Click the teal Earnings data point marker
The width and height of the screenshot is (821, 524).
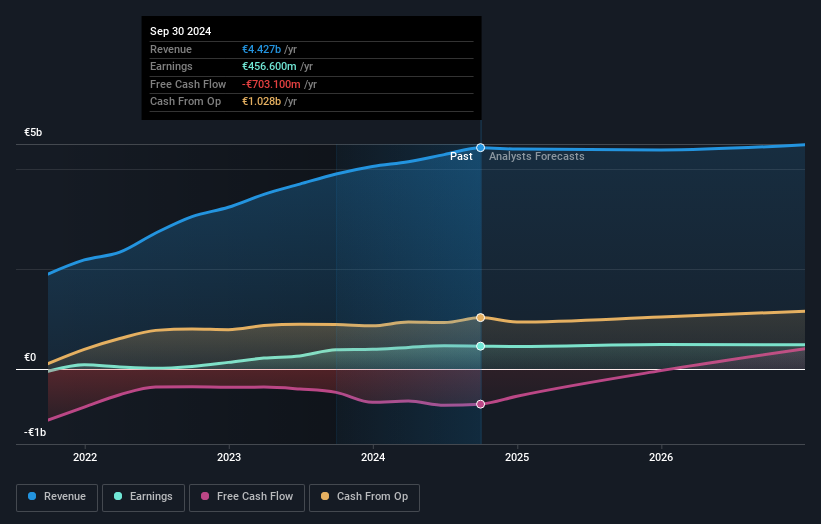pyautogui.click(x=480, y=346)
